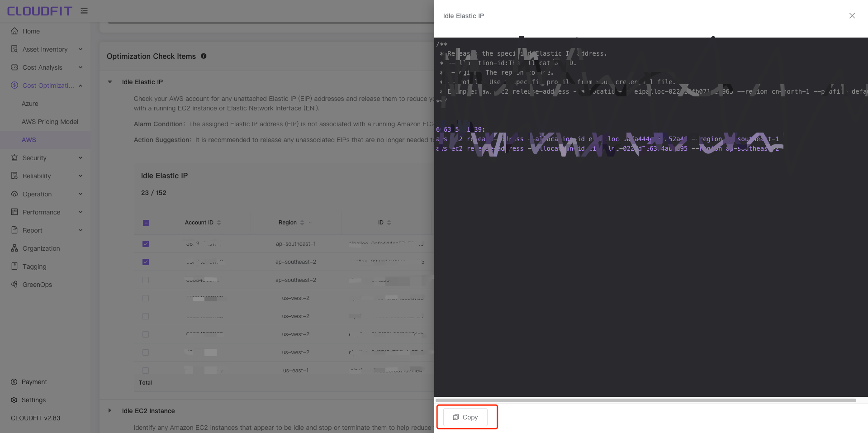Click the Report document icon

coord(14,230)
